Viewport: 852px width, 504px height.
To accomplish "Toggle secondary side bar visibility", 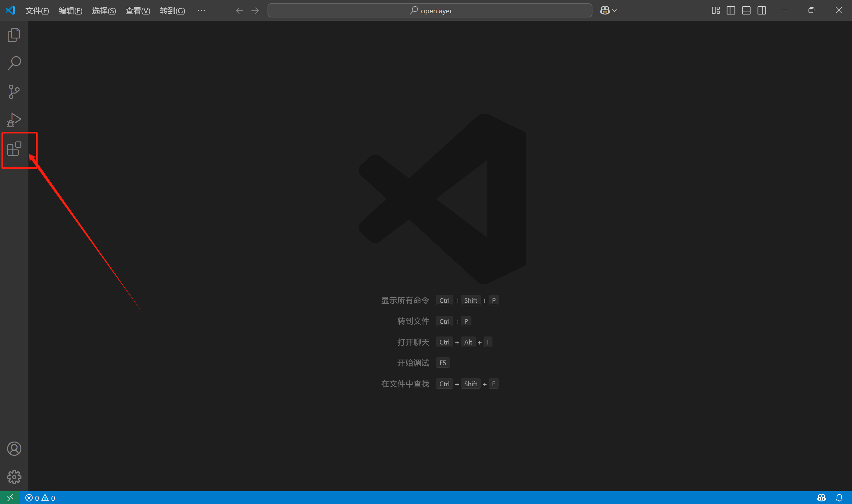I will 762,11.
